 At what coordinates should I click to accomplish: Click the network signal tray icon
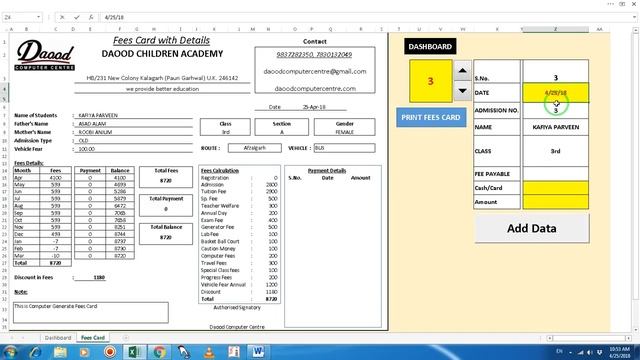580,352
